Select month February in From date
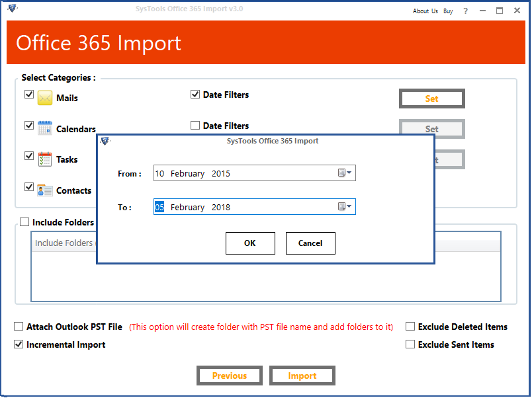The width and height of the screenshot is (532, 398). 187,174
